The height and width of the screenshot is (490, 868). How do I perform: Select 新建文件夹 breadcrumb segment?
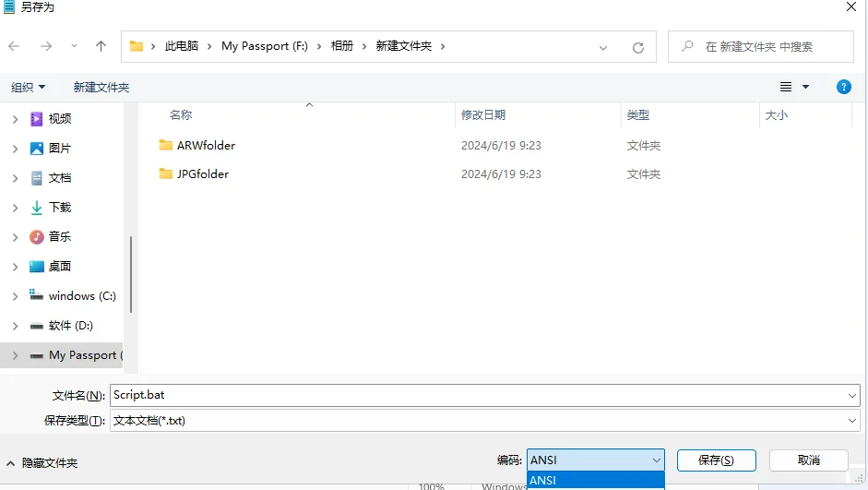[x=403, y=46]
